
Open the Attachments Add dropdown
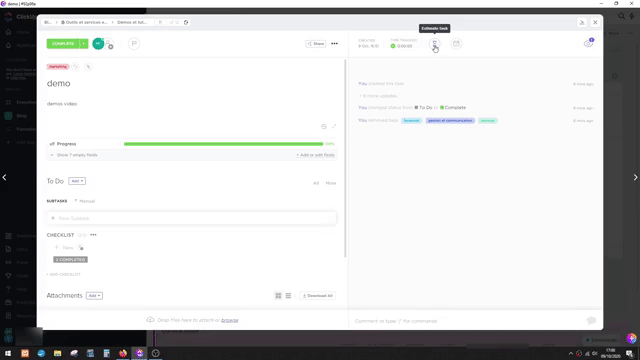pos(94,296)
